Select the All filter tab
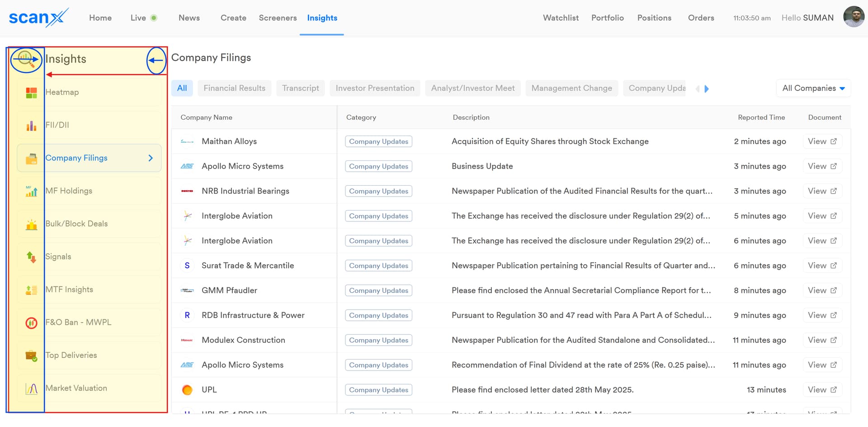Image resolution: width=868 pixels, height=427 pixels. pos(182,89)
